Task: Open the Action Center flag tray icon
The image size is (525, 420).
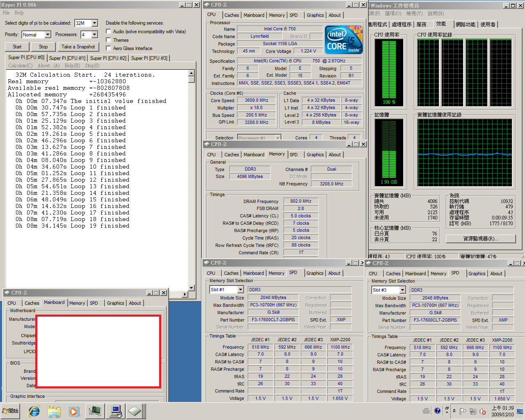Action: click(463, 411)
